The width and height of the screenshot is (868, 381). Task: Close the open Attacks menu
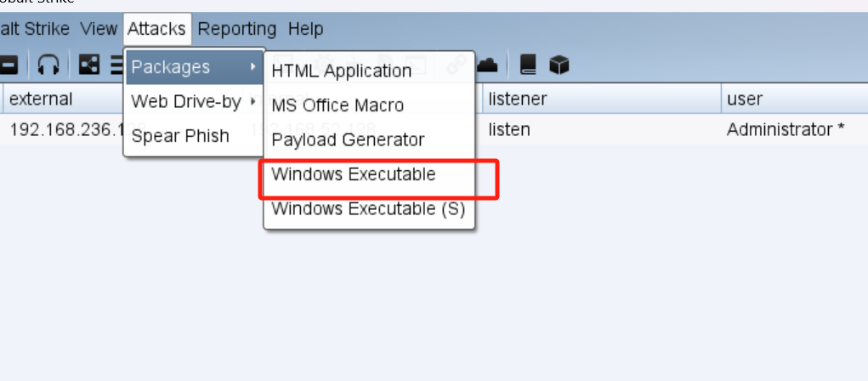[156, 29]
